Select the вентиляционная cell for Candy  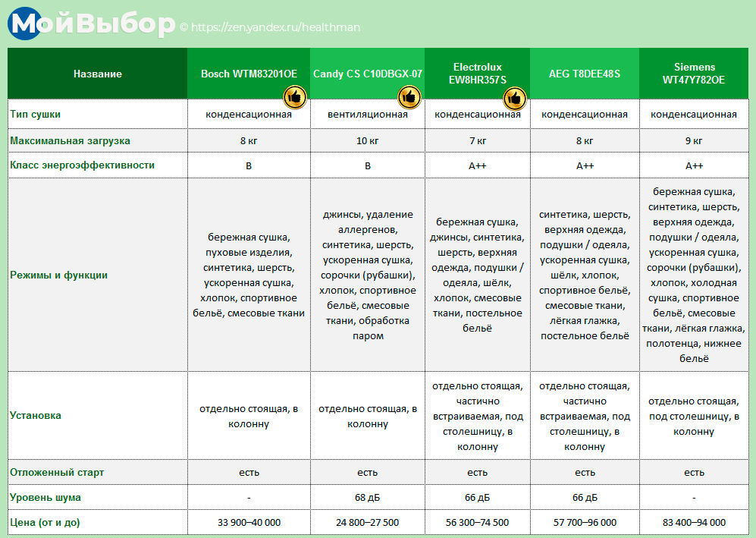coord(368,115)
